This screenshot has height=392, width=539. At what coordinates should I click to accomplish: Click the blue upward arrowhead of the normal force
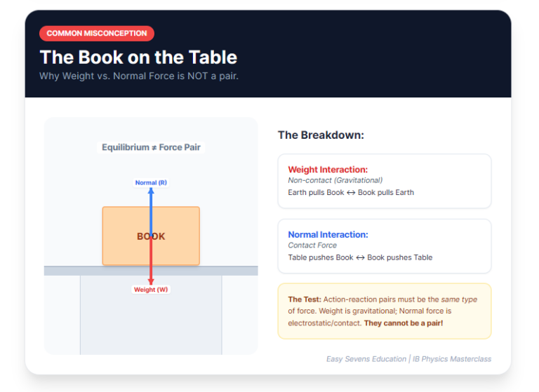151,191
